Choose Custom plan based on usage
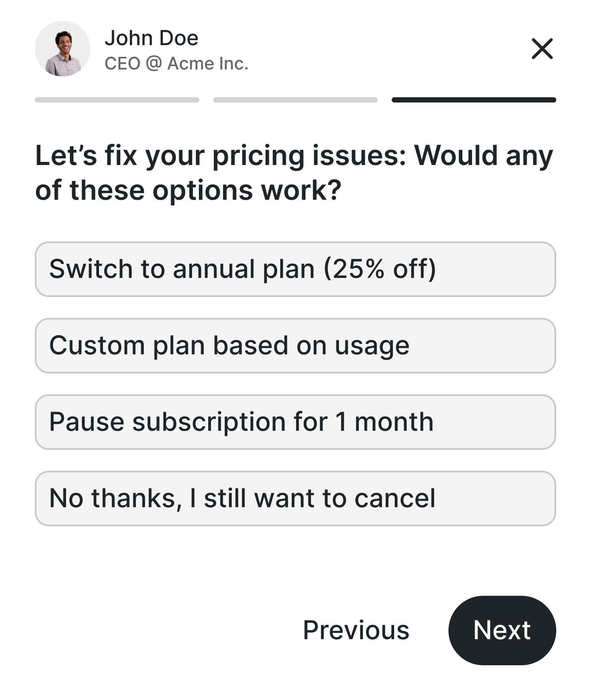Image resolution: width=591 pixels, height=700 pixels. point(295,346)
